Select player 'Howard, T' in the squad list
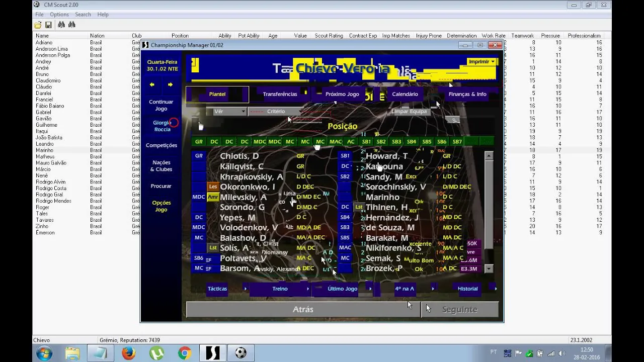 (386, 156)
